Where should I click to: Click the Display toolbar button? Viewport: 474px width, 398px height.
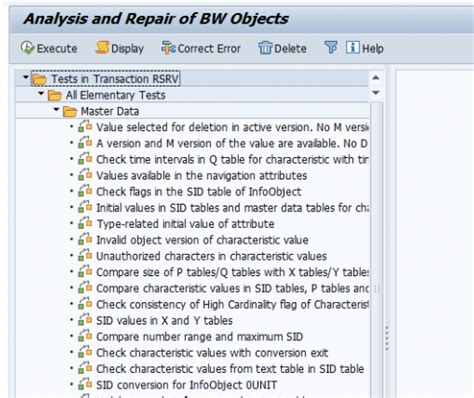120,48
